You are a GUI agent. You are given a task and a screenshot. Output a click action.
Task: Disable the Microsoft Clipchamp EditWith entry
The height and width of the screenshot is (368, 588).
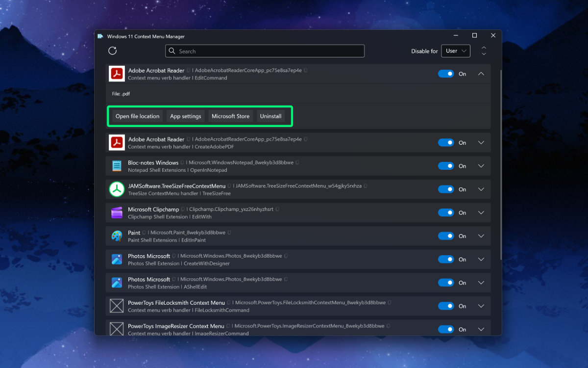click(x=446, y=212)
